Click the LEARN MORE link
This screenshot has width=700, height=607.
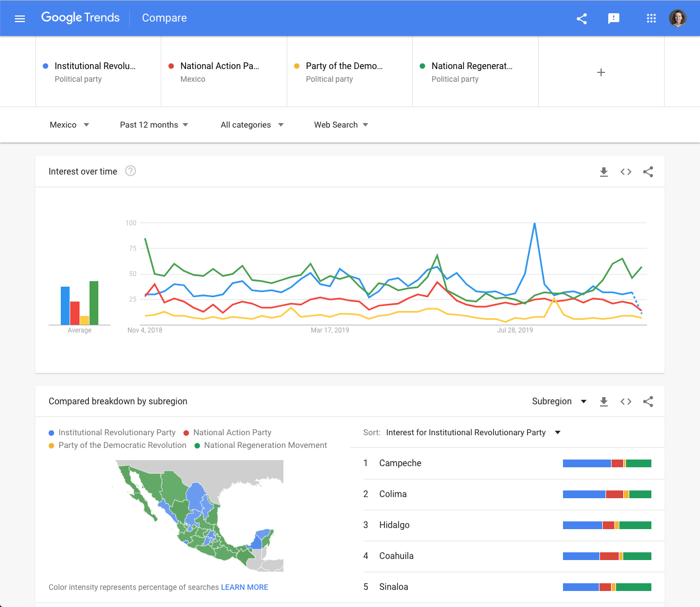pos(244,587)
